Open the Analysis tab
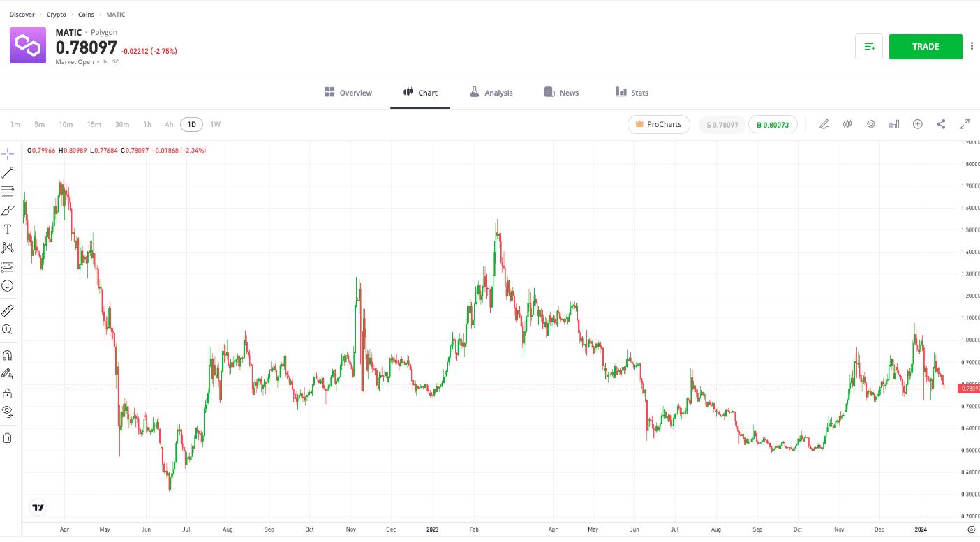This screenshot has height=542, width=980. tap(491, 93)
